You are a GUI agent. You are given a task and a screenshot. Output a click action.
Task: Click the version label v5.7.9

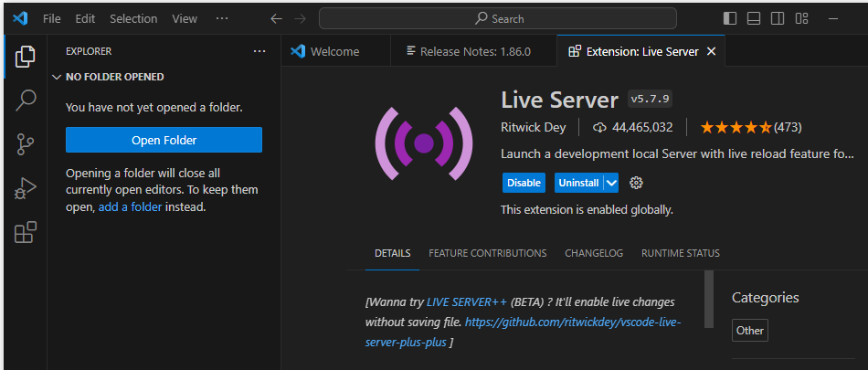coord(650,100)
